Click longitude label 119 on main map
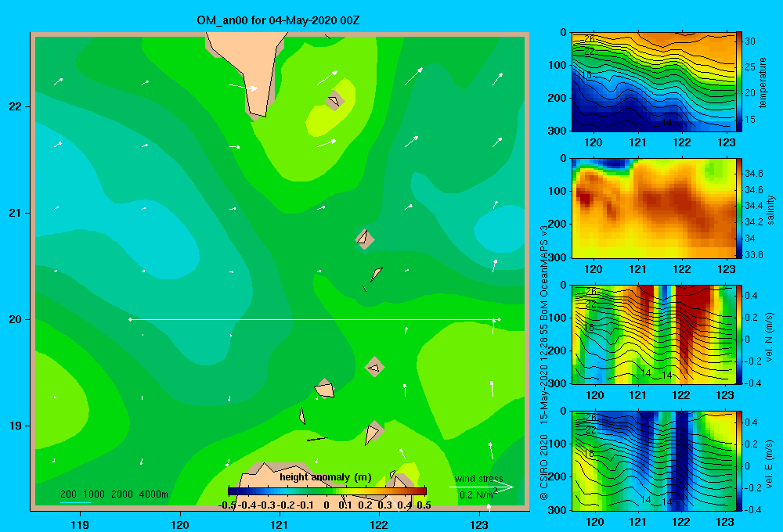 coord(80,524)
